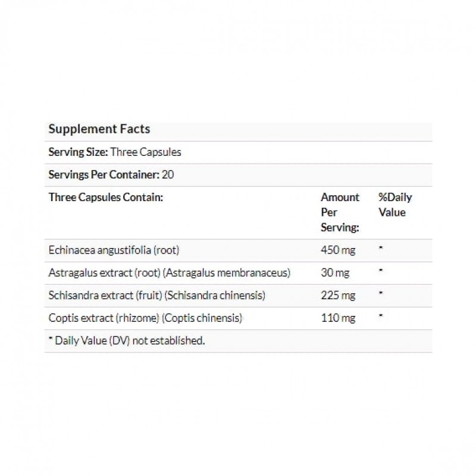The width and height of the screenshot is (476, 476).
Task: Select the 225 mg amount
Action: click(337, 295)
